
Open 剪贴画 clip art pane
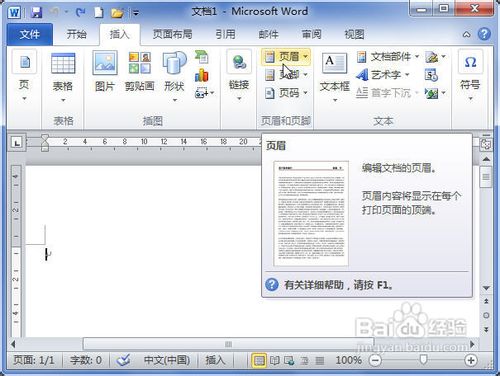point(140,71)
